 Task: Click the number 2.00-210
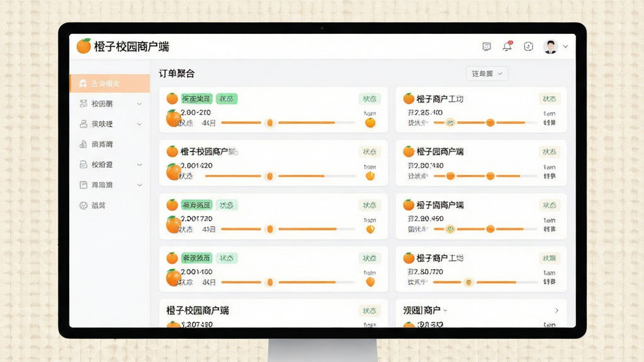tap(196, 112)
